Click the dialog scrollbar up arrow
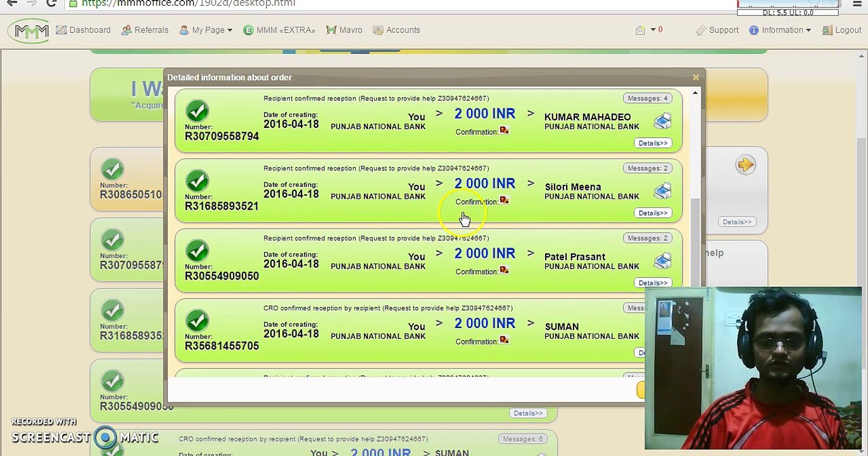 [x=695, y=94]
